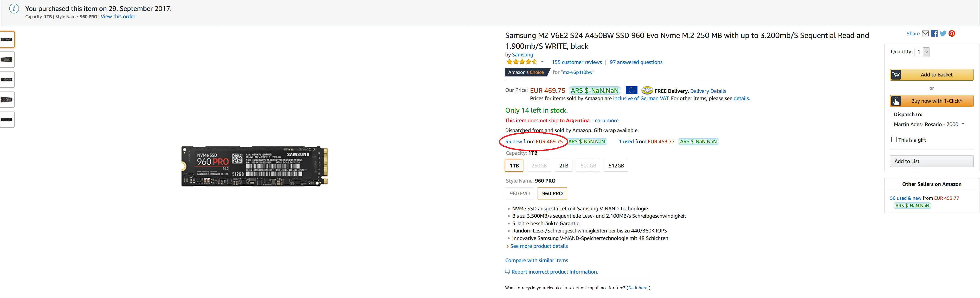This screenshot has width=980, height=298.
Task: Select the 512GB capacity option
Action: (616, 166)
